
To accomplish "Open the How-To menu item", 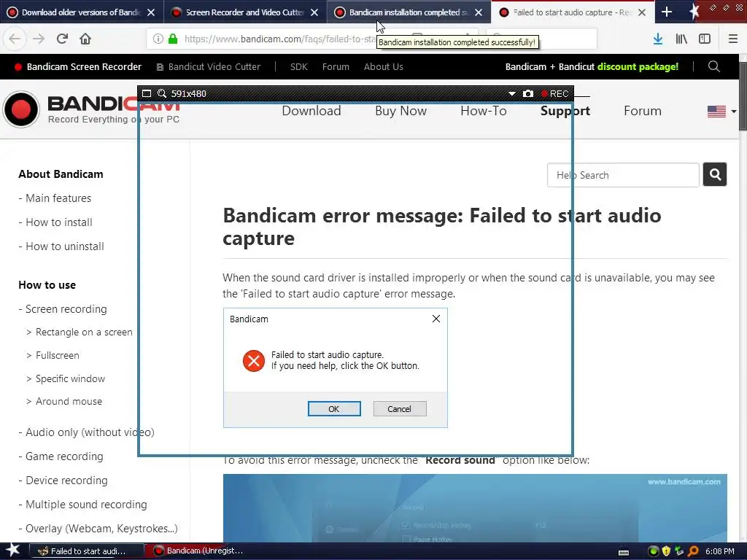I will coord(483,111).
